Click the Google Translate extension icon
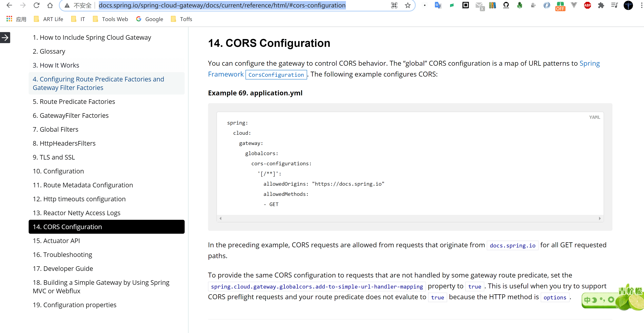The height and width of the screenshot is (333, 644). pyautogui.click(x=438, y=5)
